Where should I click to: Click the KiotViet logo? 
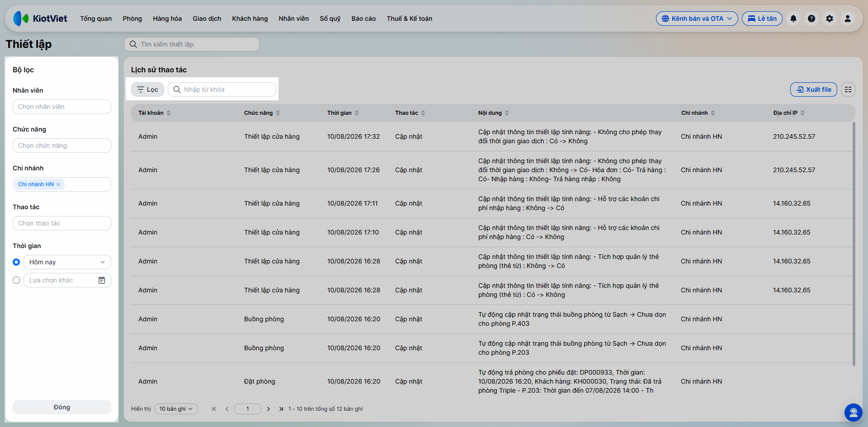(40, 19)
